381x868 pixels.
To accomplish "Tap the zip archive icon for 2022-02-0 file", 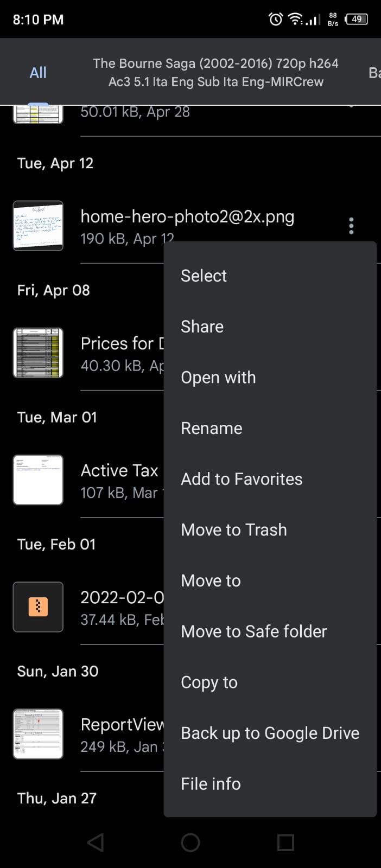I will (38, 607).
